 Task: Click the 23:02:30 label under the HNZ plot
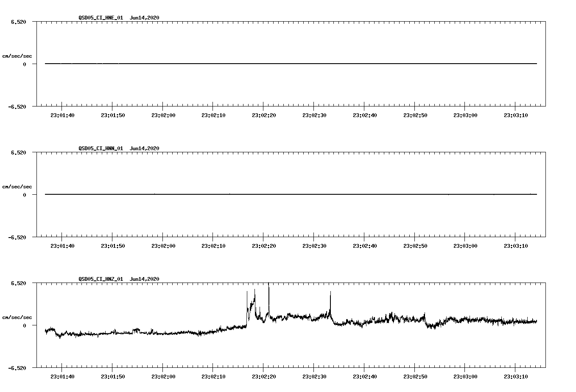pos(314,377)
